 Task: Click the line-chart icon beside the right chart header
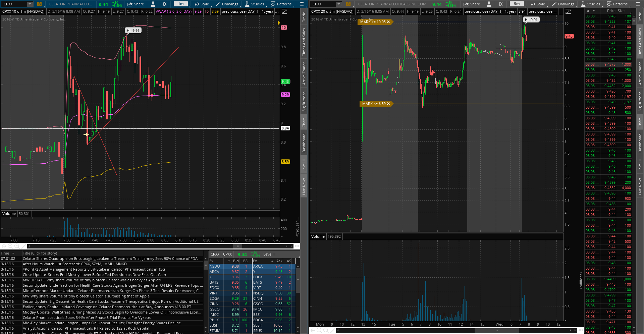point(568,11)
